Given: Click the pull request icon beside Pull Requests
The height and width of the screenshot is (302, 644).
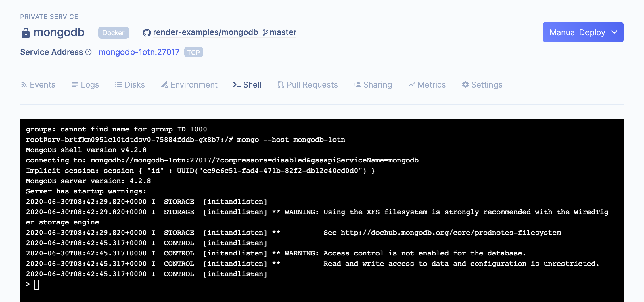Looking at the screenshot, I should [280, 84].
